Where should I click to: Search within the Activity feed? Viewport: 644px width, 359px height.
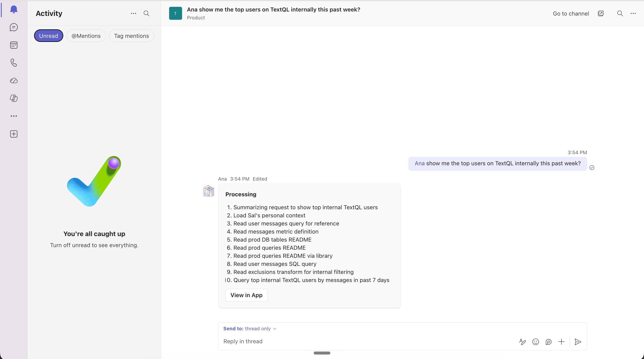(147, 13)
